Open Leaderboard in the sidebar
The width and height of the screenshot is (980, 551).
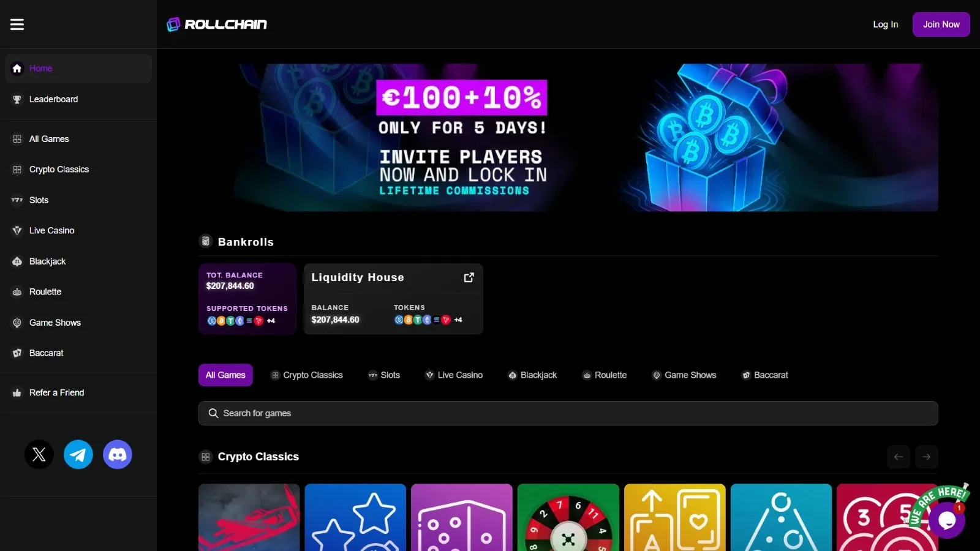tap(53, 99)
